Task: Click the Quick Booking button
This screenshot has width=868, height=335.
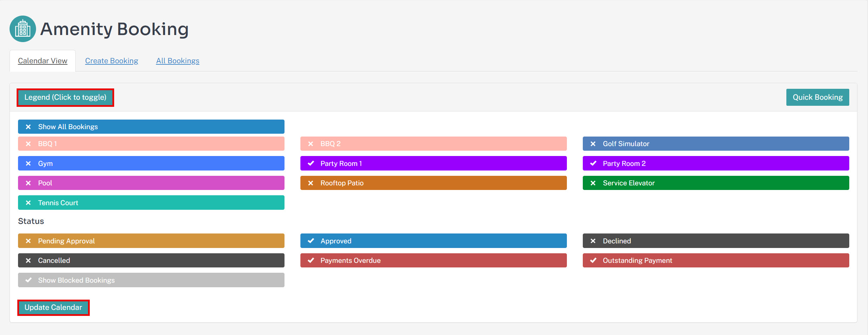Action: 818,97
